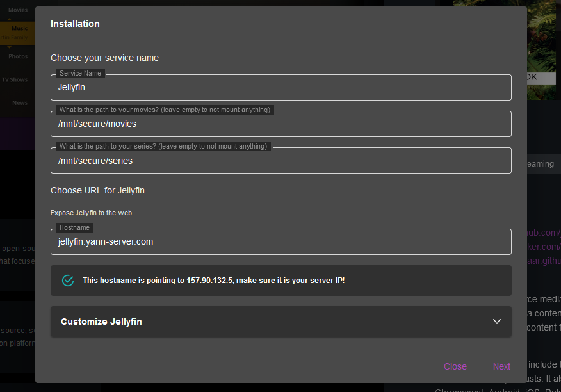Click the 'Choose your service name' heading
The image size is (561, 392).
click(104, 58)
